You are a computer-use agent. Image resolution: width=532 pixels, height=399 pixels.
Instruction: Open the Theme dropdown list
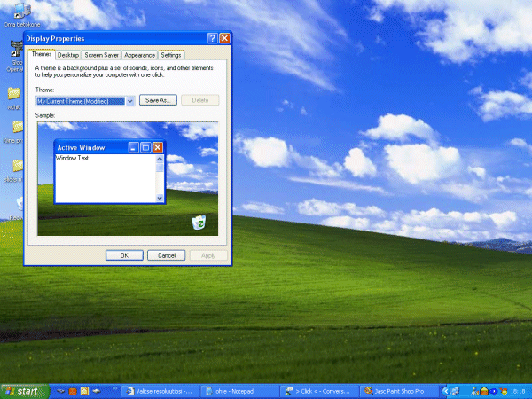pos(130,101)
